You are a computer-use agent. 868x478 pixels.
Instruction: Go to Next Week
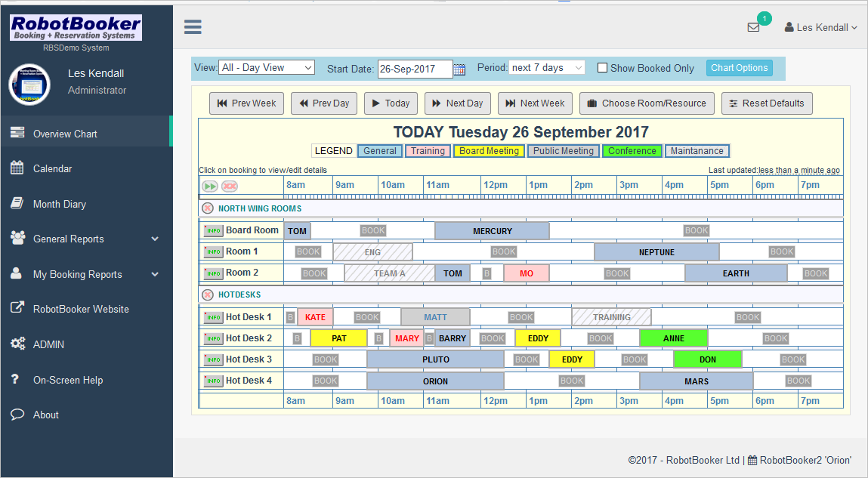pyautogui.click(x=536, y=103)
